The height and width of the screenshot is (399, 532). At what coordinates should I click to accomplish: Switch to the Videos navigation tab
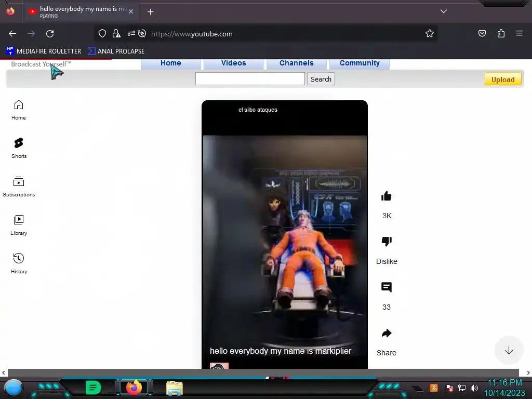click(233, 63)
